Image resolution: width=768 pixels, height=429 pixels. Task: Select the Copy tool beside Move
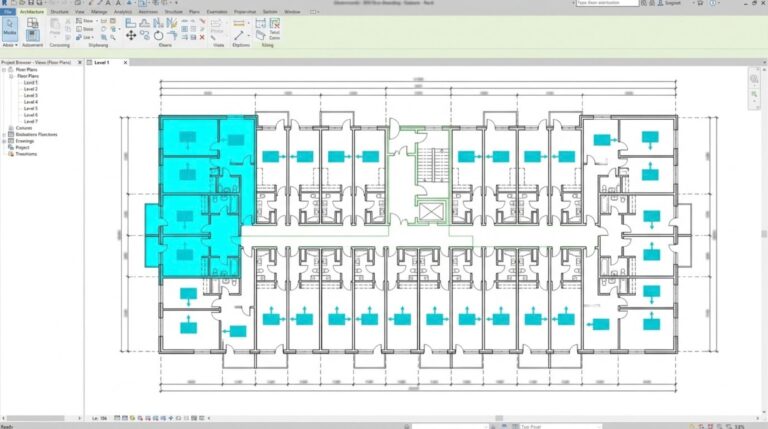coord(144,35)
